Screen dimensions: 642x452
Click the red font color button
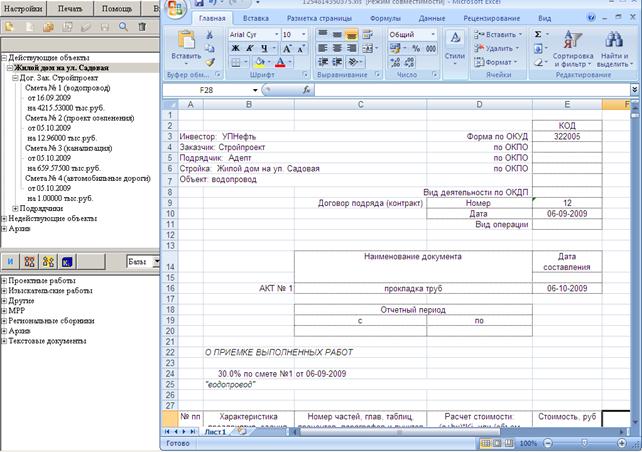(280, 62)
